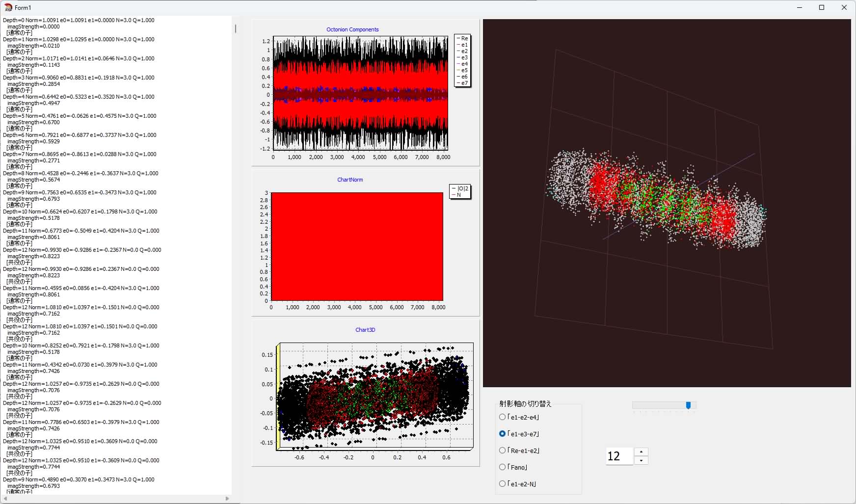Click the 'Depth=1 Norm=1.0298' log line
Screen dimensions: 856x504
point(79,39)
